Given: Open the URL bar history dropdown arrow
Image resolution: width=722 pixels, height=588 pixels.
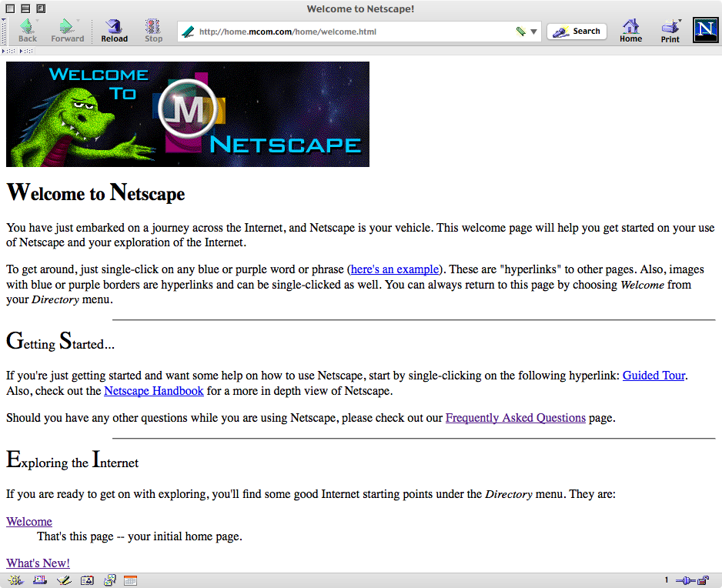Looking at the screenshot, I should point(533,32).
